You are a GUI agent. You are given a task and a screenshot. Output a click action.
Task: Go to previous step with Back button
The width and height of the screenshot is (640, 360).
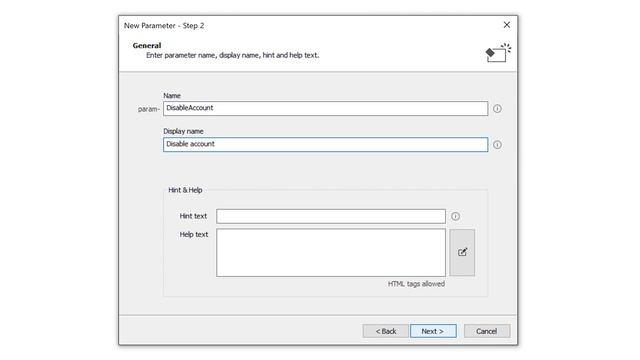385,331
